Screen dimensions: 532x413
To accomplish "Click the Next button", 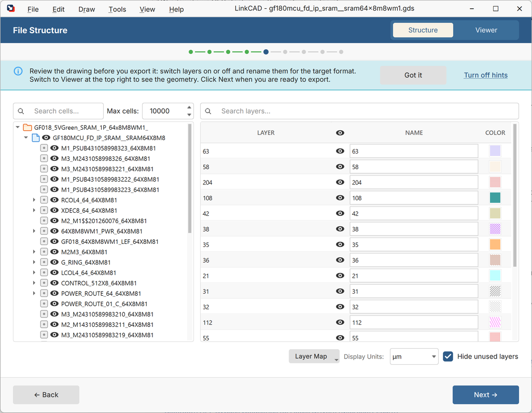I will coord(485,395).
